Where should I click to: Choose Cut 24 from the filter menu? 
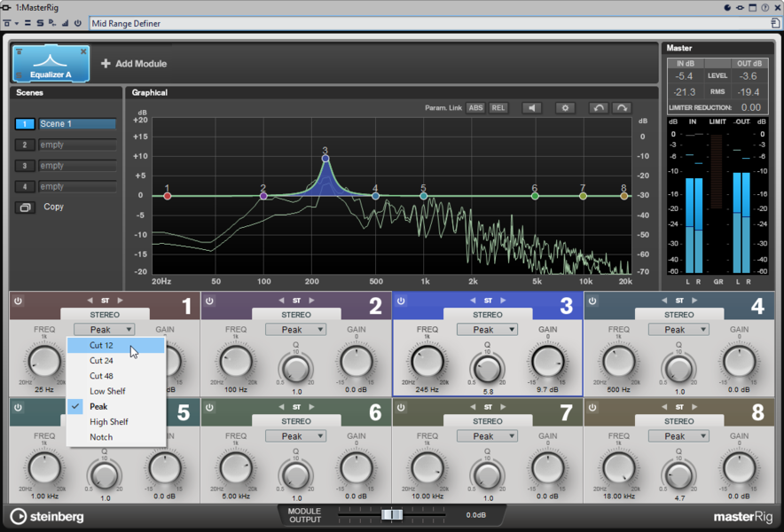[115, 361]
